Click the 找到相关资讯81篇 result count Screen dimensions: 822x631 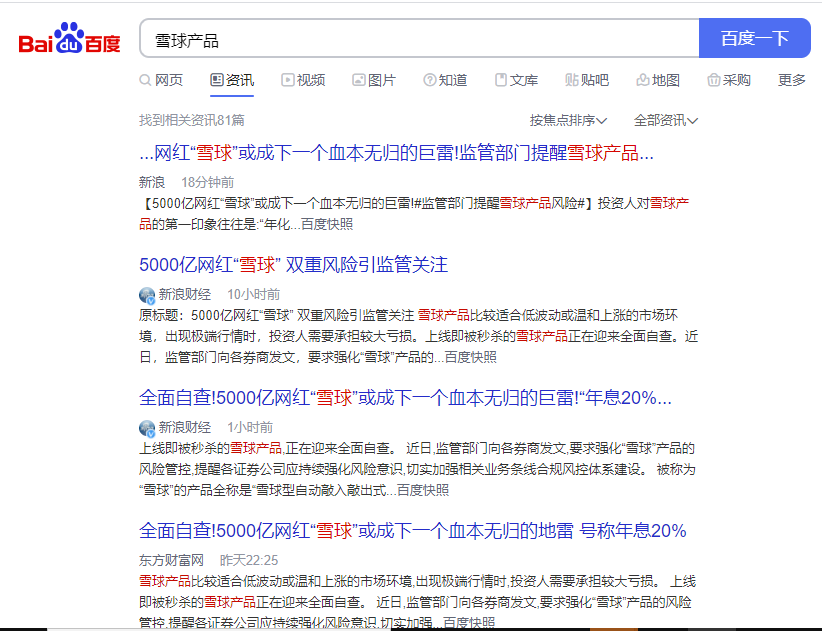(x=192, y=121)
